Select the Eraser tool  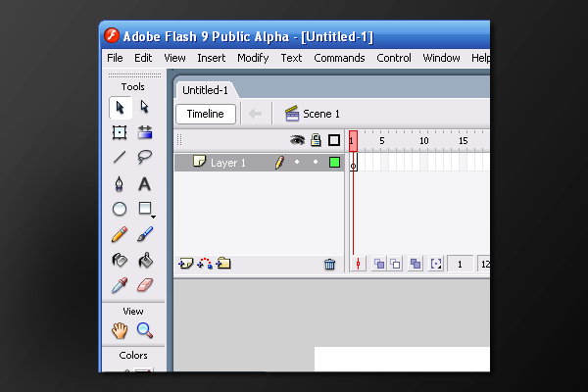pyautogui.click(x=145, y=285)
